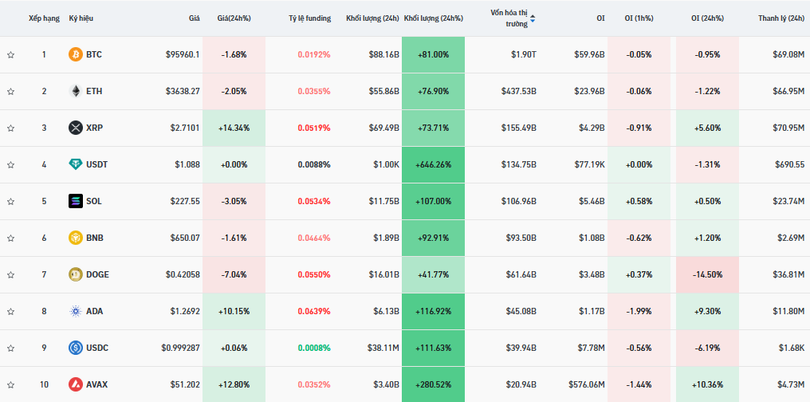810x402 pixels.
Task: Click the Bitcoin (BTC) coin icon
Action: click(75, 54)
